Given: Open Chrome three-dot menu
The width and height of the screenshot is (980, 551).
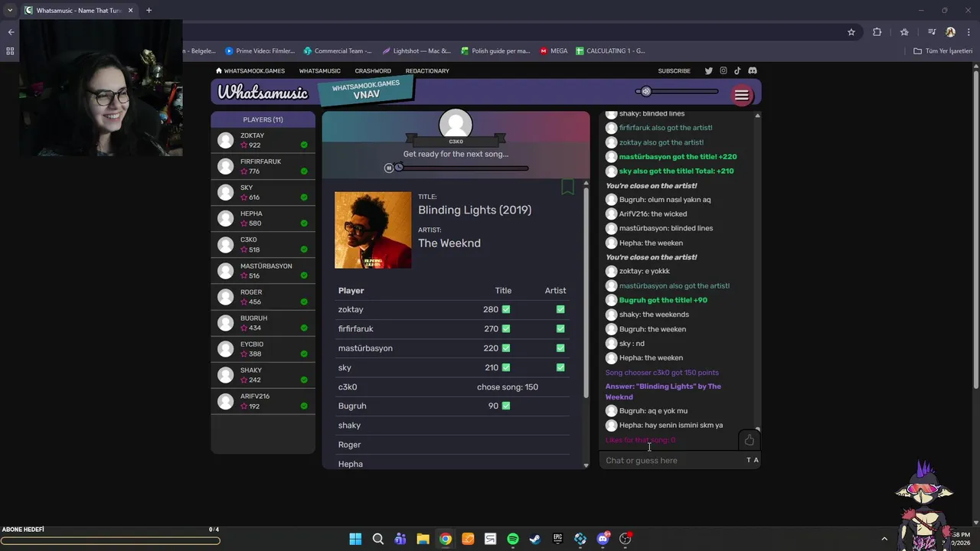Looking at the screenshot, I should pos(967,32).
